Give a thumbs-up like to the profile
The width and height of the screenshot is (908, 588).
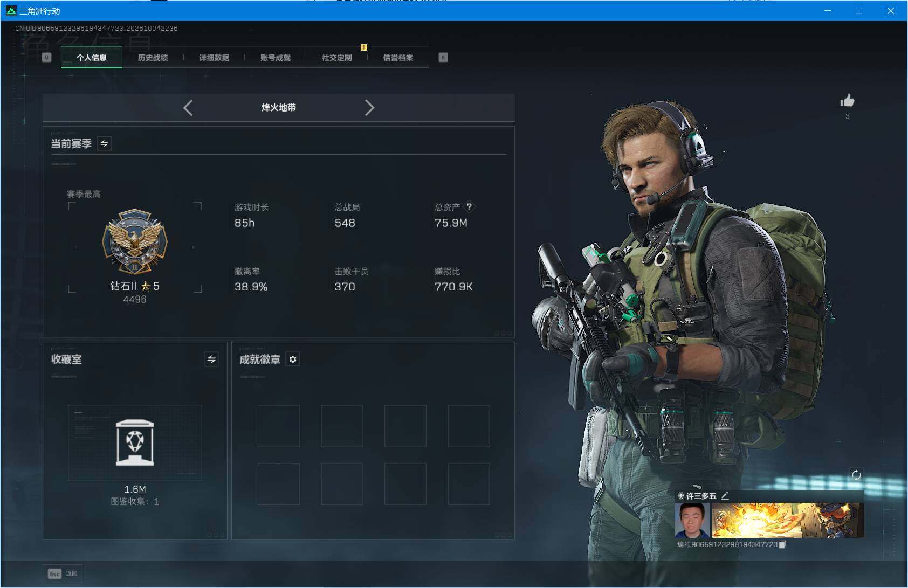coord(847,101)
